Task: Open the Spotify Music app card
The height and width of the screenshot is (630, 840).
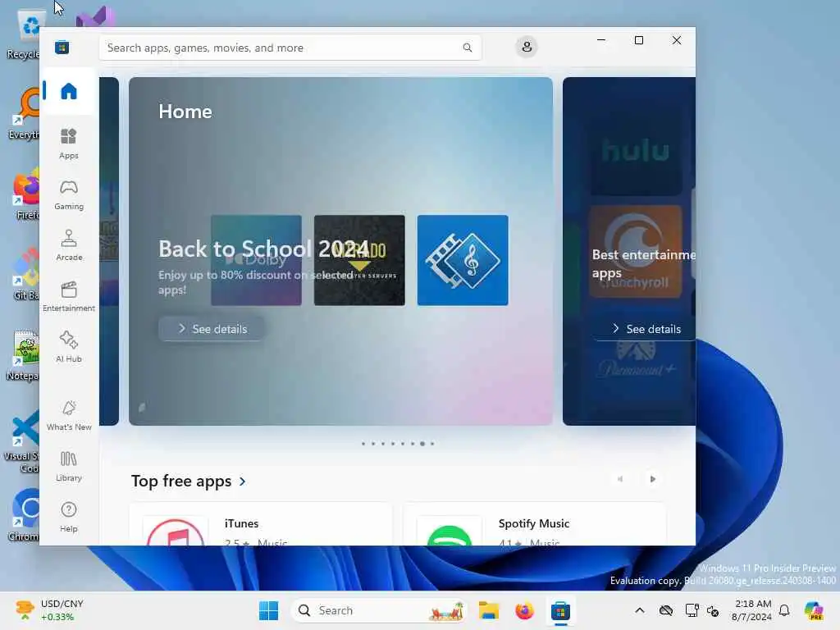Action: [x=534, y=524]
